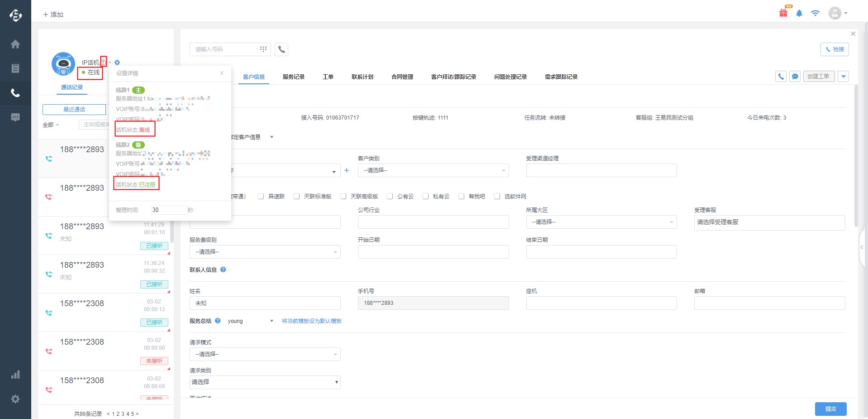
Task: Click the 抢接 button
Action: [835, 49]
